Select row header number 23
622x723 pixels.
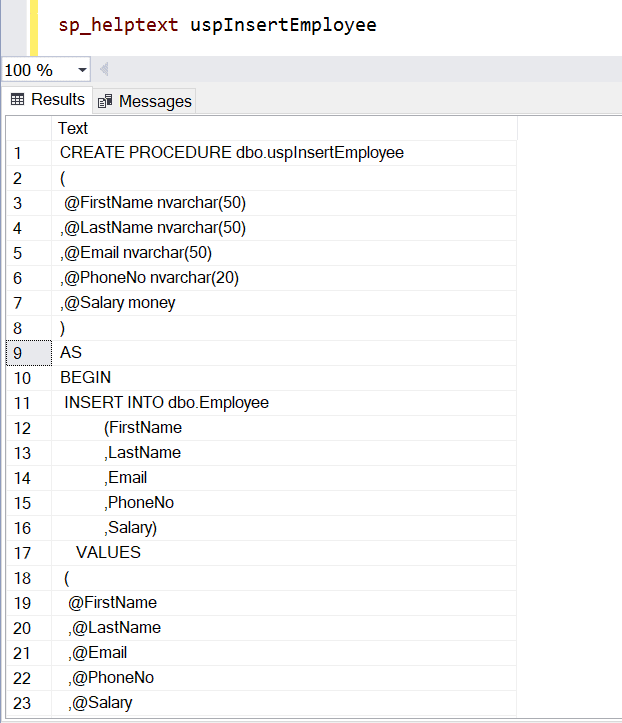click(x=27, y=703)
